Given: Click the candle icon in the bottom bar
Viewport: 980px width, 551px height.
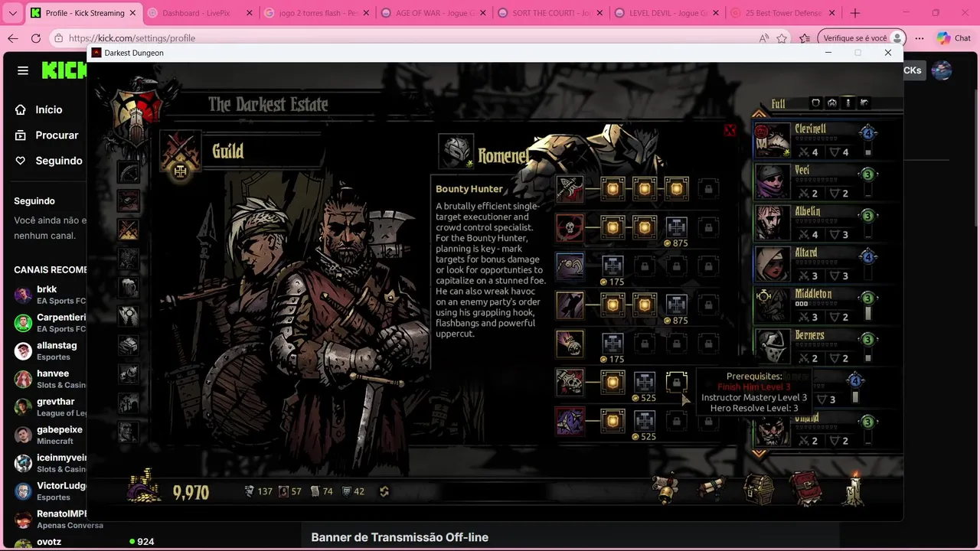Looking at the screenshot, I should (x=854, y=488).
